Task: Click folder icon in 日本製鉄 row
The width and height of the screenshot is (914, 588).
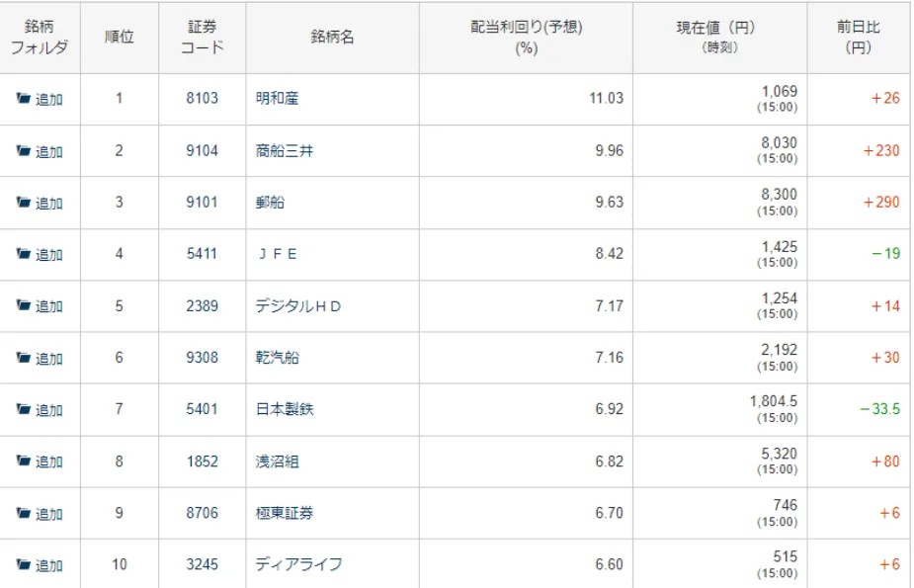Action: pos(24,409)
